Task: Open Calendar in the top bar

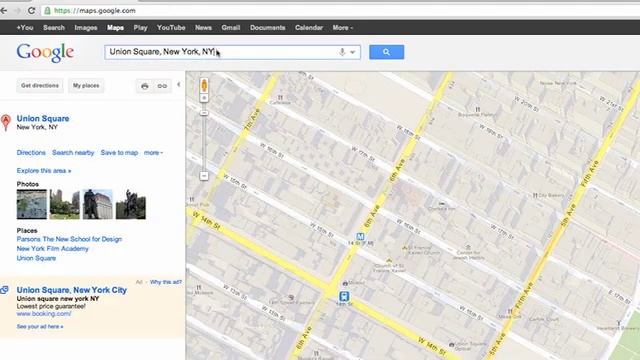Action: click(309, 28)
